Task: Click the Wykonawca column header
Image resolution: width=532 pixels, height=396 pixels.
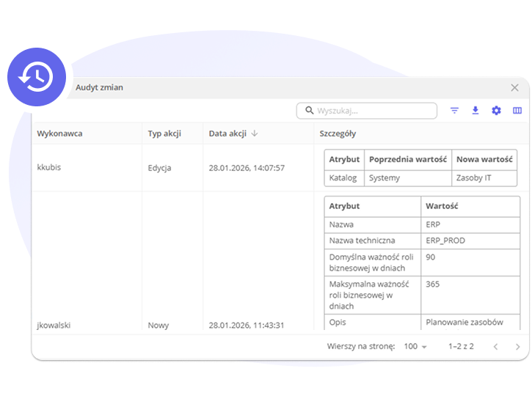Action: [59, 133]
